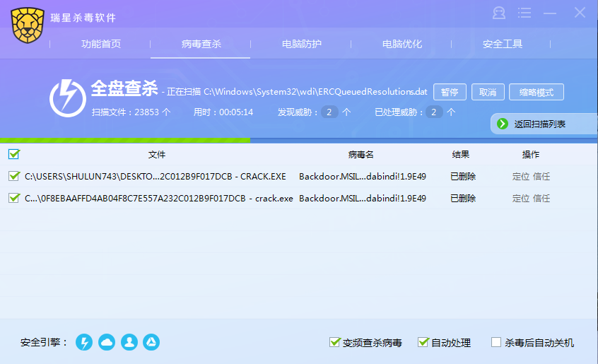
Task: Click the green arrow on 返回扫描列表
Action: pos(503,124)
